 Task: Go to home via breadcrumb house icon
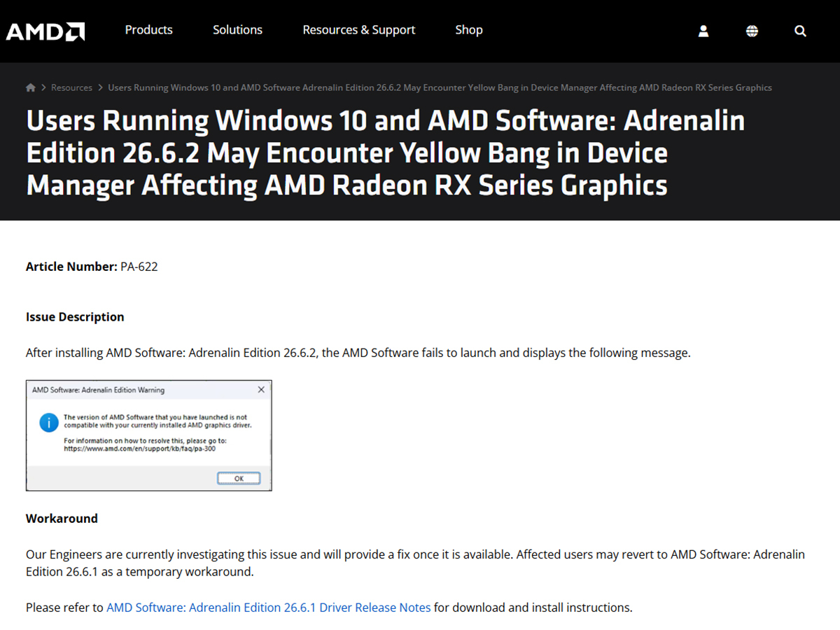[x=31, y=87]
